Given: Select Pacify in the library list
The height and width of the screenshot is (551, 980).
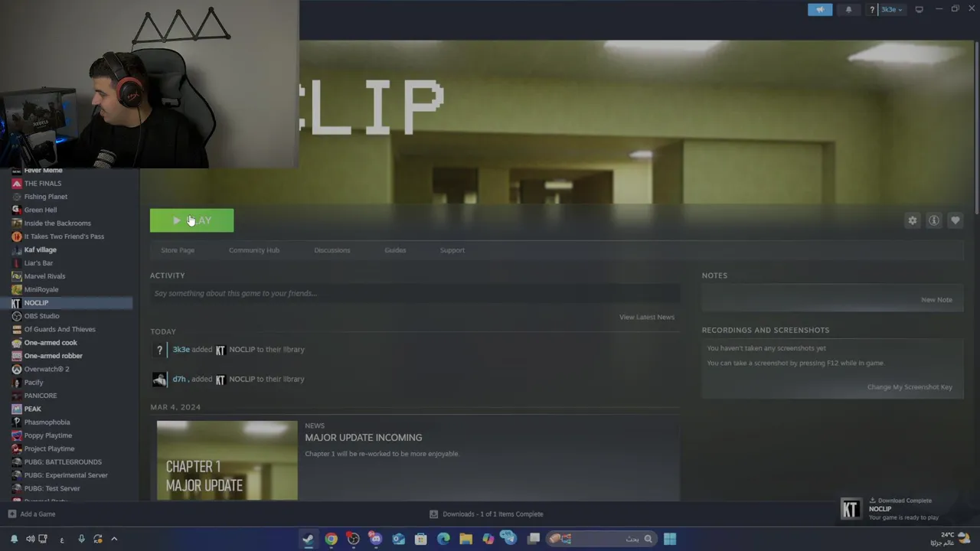Looking at the screenshot, I should (x=34, y=383).
